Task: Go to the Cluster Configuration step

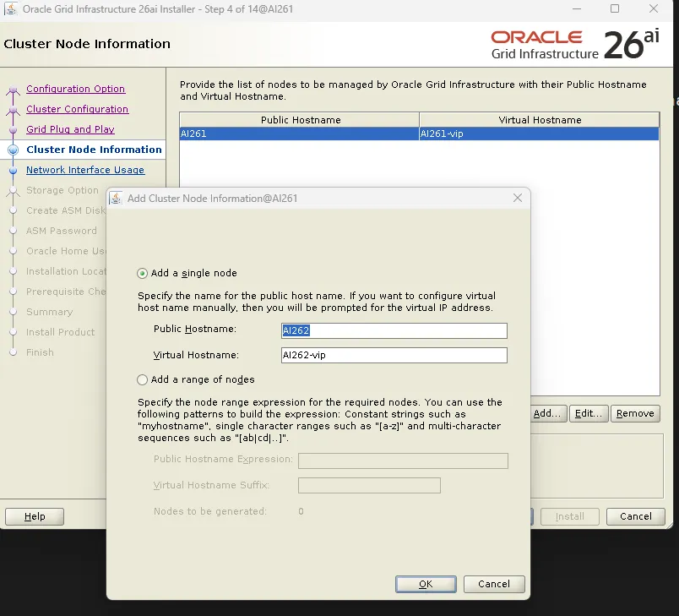Action: coord(78,109)
